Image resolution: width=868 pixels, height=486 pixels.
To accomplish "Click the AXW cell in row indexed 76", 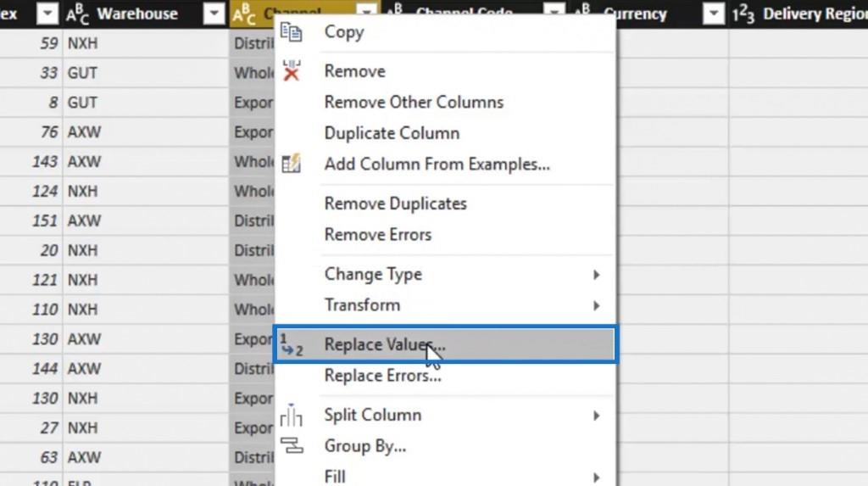I will pyautogui.click(x=146, y=132).
